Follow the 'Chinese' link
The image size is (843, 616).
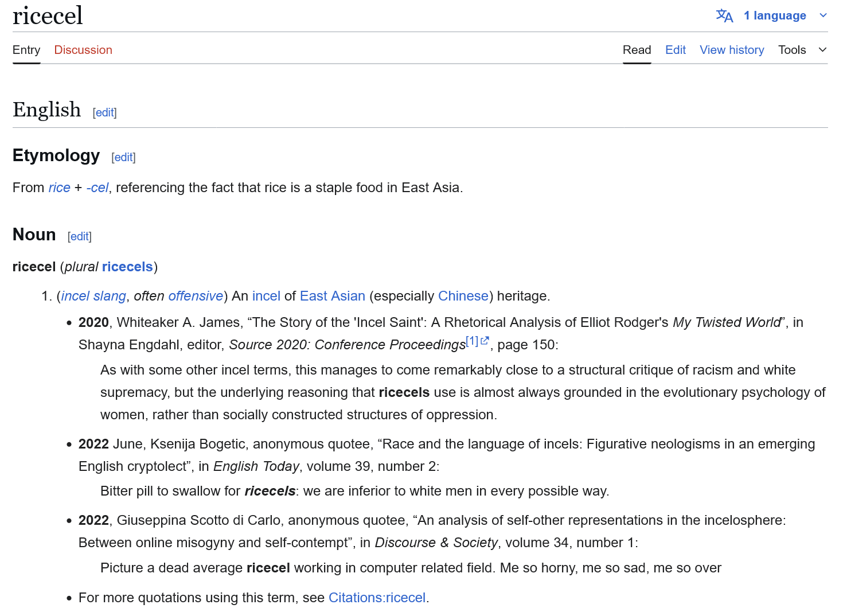[x=463, y=296]
